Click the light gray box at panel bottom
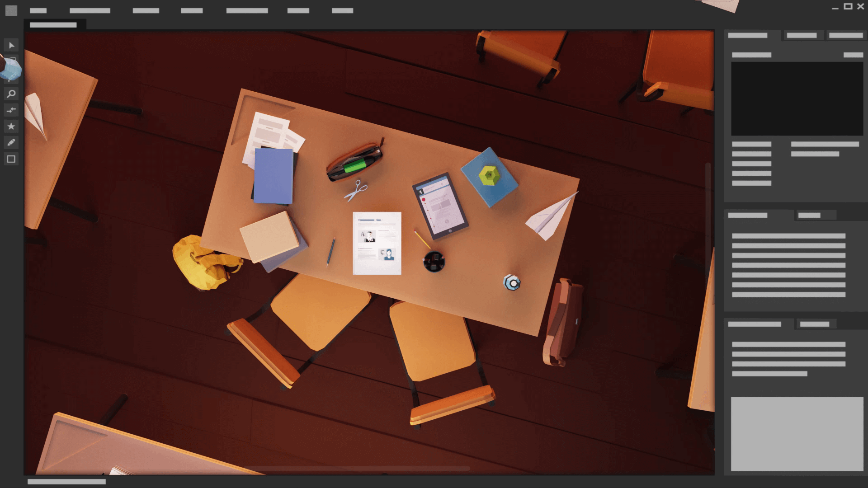 (x=797, y=434)
